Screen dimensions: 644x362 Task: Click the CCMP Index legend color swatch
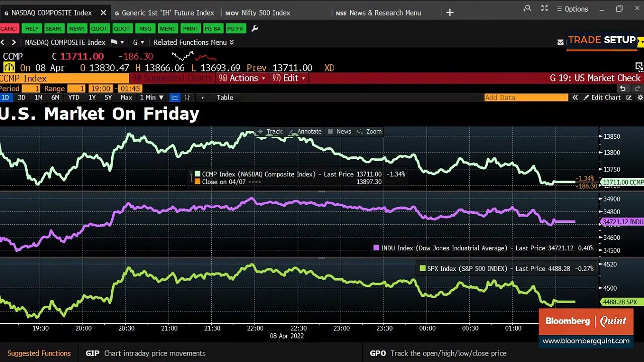pos(198,174)
